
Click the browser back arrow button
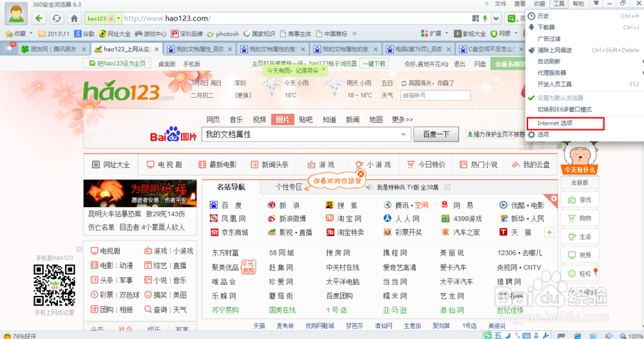tap(39, 19)
